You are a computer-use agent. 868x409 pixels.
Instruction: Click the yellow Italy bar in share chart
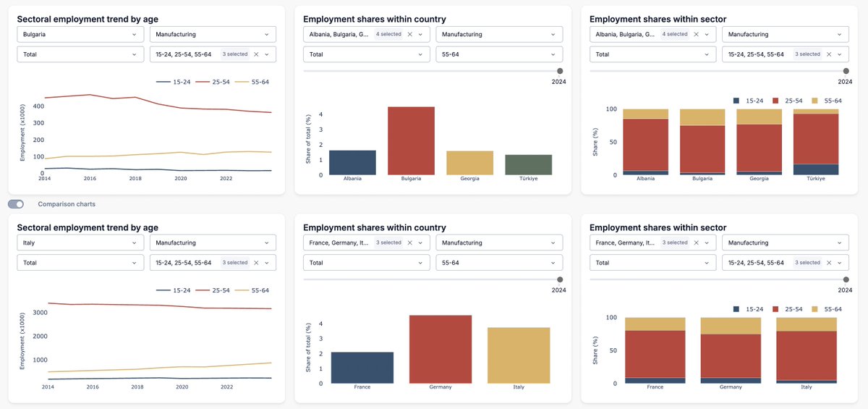(519, 355)
